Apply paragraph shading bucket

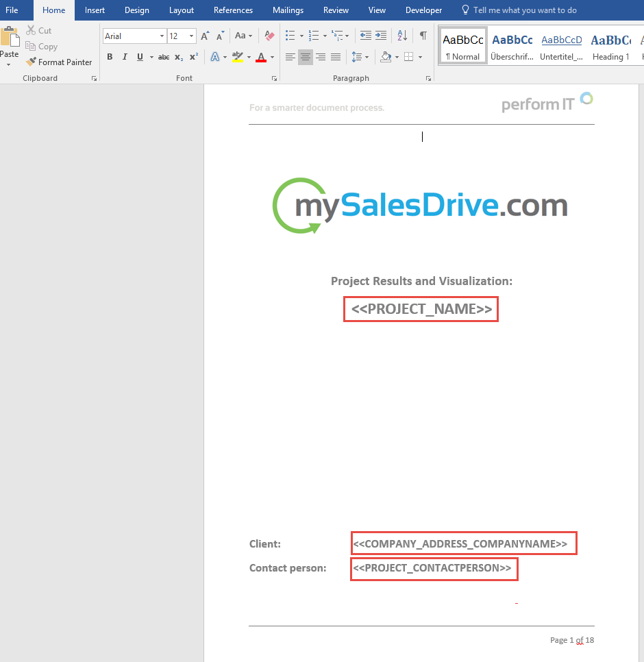[x=386, y=57]
